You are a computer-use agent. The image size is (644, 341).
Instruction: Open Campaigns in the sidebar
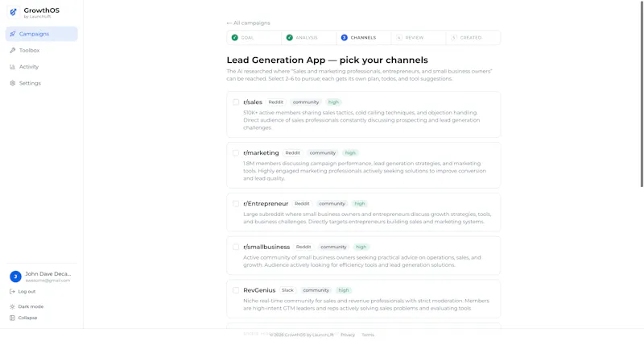click(x=42, y=34)
